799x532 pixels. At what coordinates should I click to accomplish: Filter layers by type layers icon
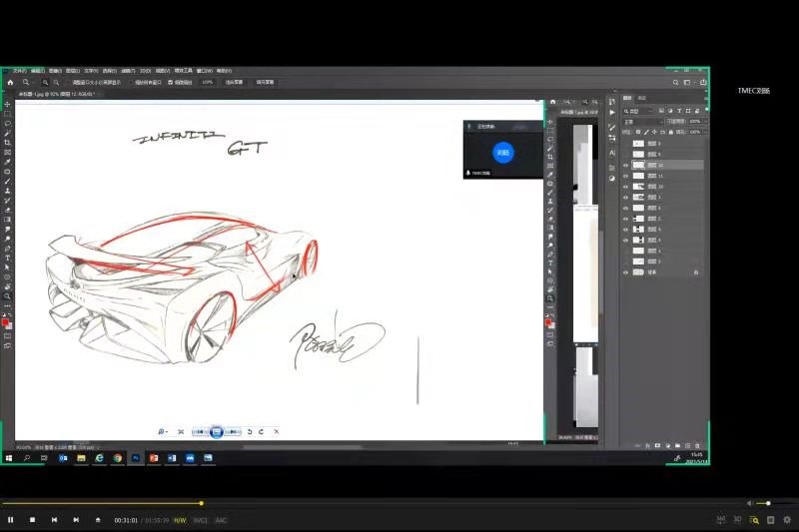[x=679, y=111]
